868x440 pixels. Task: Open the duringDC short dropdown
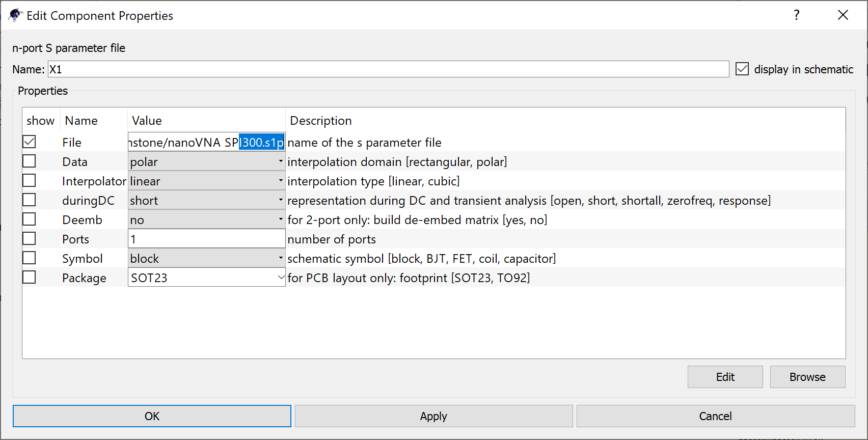click(206, 201)
